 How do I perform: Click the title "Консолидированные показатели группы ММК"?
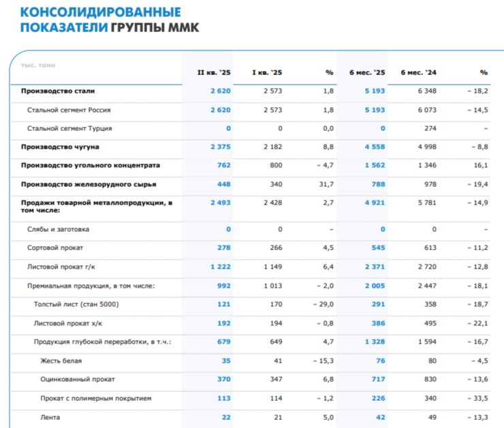(109, 20)
